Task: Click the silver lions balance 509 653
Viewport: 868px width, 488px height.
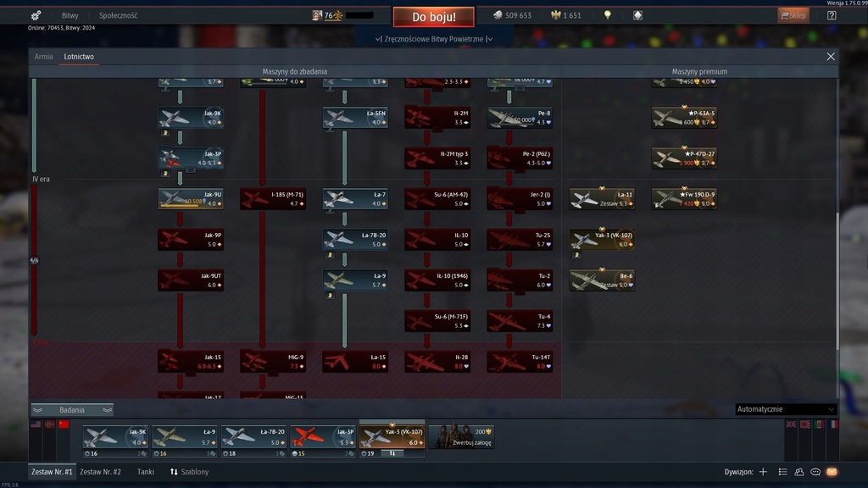Action: [x=512, y=15]
